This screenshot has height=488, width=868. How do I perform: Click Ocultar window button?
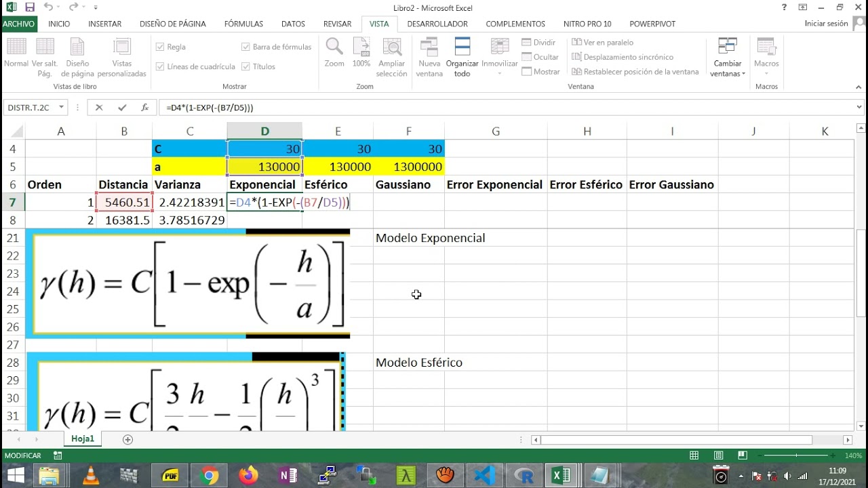point(540,57)
